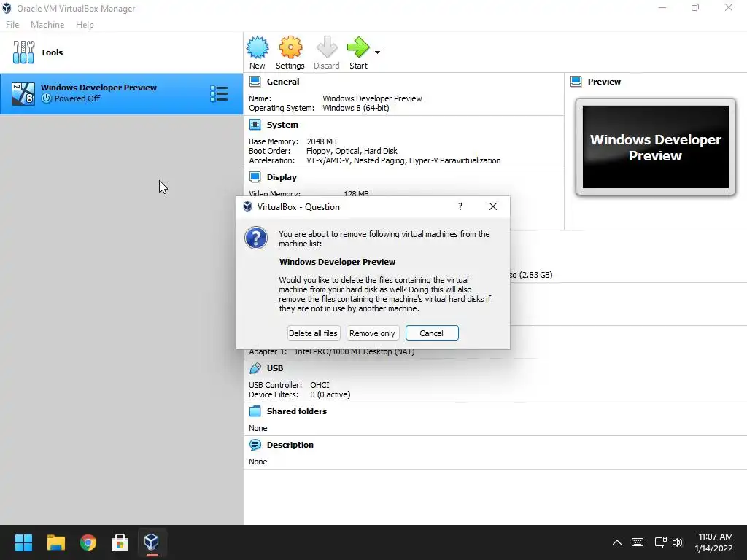The width and height of the screenshot is (747, 560).
Task: Click the Shared folders section heading
Action: pos(297,411)
